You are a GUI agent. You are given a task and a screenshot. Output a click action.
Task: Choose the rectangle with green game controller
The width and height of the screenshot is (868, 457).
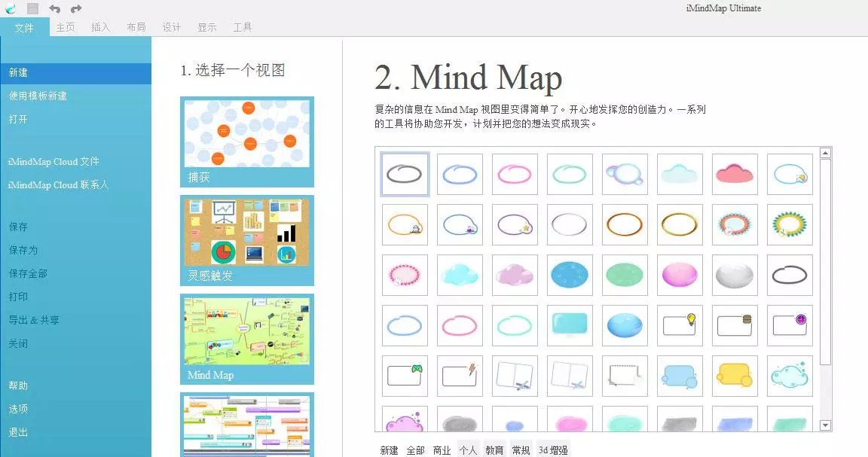tap(405, 376)
